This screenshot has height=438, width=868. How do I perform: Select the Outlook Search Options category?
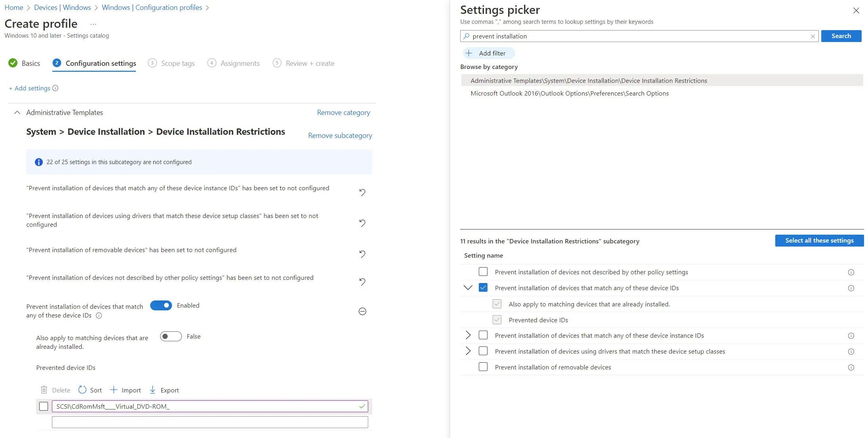[x=570, y=94]
